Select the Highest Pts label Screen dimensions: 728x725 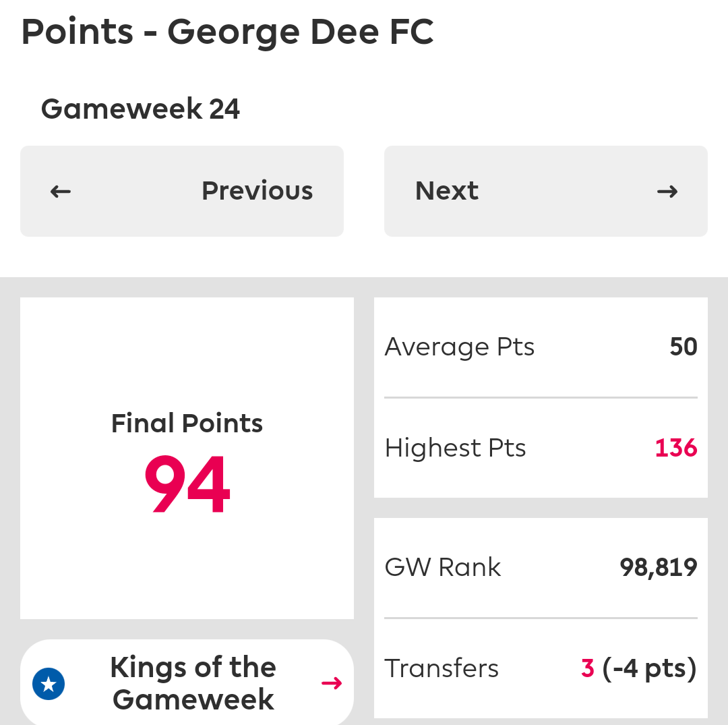pyautogui.click(x=456, y=448)
